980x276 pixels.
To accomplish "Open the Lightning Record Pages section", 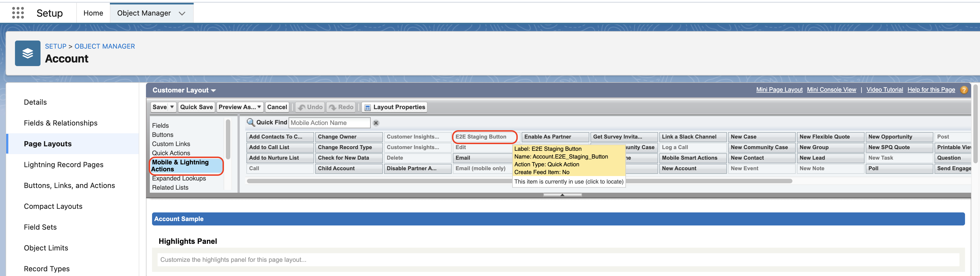I will [x=64, y=164].
